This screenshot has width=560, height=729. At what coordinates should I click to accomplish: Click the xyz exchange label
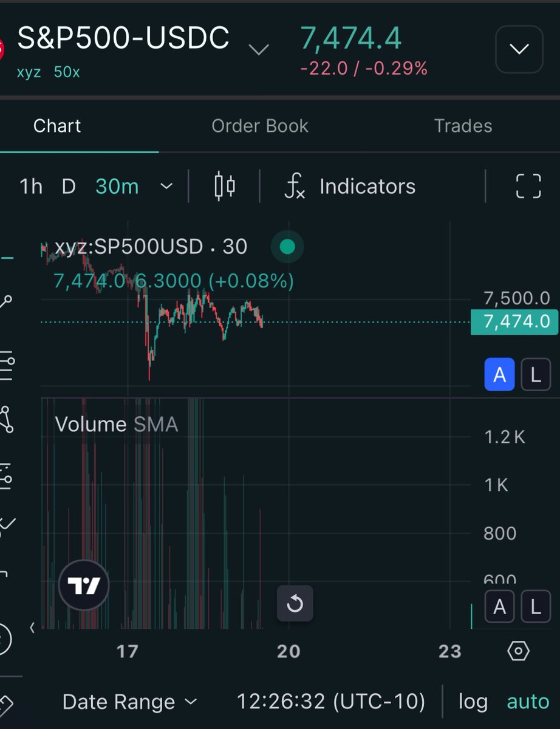pyautogui.click(x=29, y=72)
